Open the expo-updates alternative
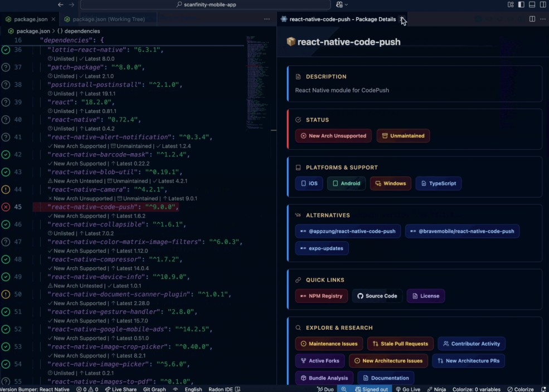This screenshot has height=392, width=549. (322, 248)
